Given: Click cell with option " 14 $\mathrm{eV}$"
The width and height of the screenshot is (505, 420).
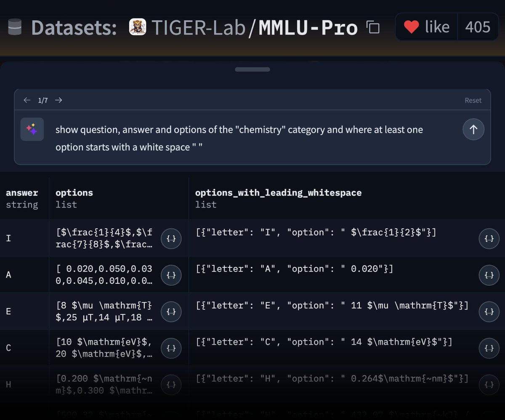Looking at the screenshot, I should (x=324, y=342).
